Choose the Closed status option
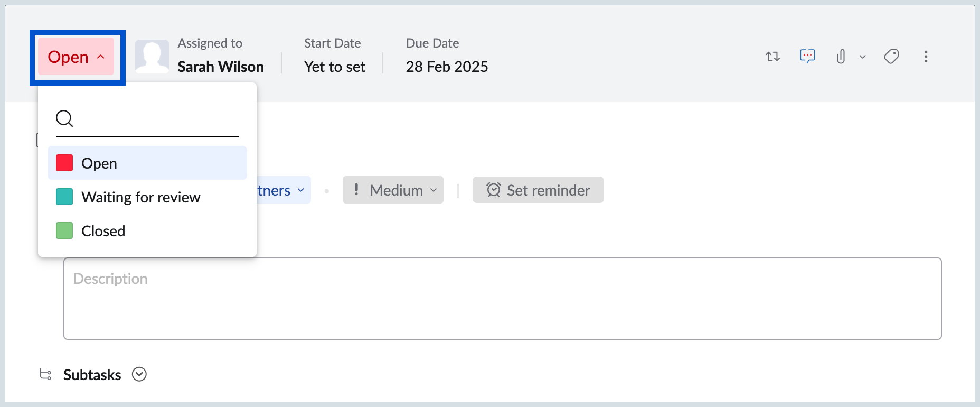 pyautogui.click(x=103, y=230)
